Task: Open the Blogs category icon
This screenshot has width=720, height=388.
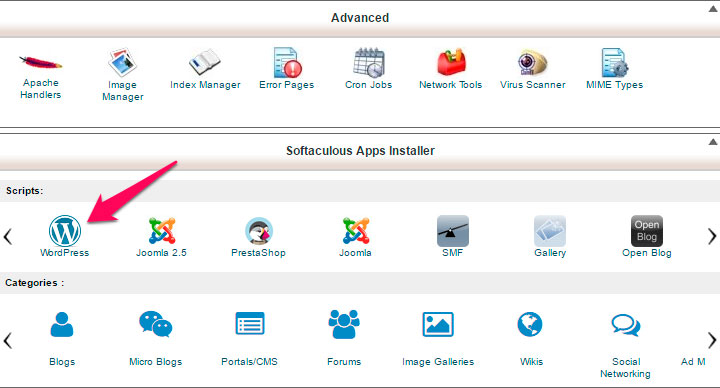Action: (x=62, y=325)
